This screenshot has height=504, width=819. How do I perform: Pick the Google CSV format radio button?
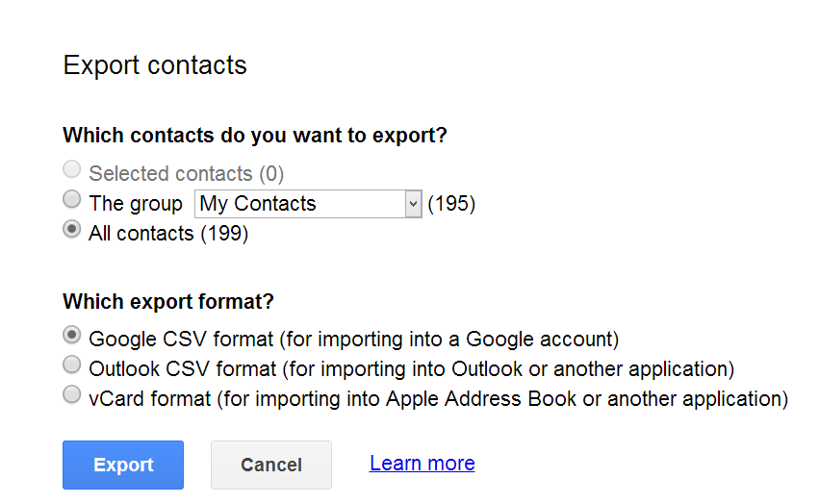click(72, 336)
